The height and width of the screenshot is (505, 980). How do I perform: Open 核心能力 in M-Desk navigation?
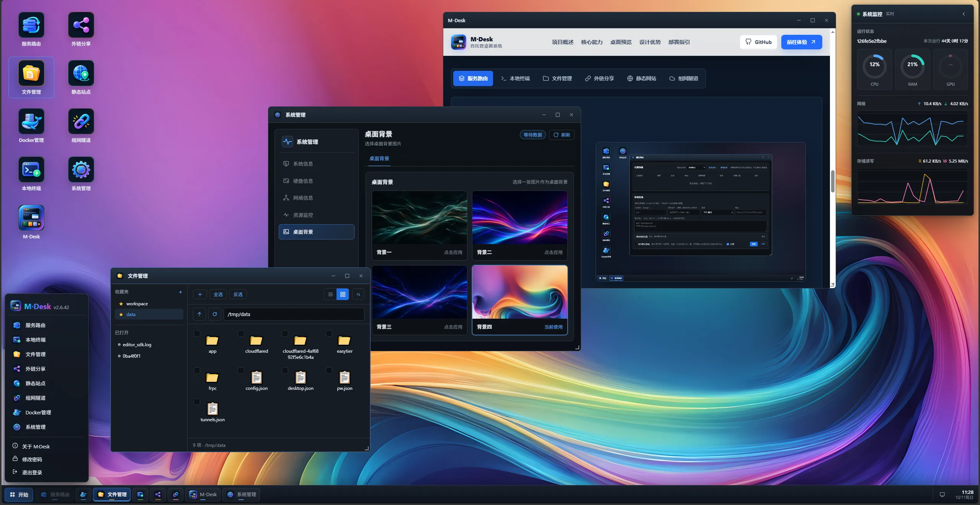(x=591, y=42)
